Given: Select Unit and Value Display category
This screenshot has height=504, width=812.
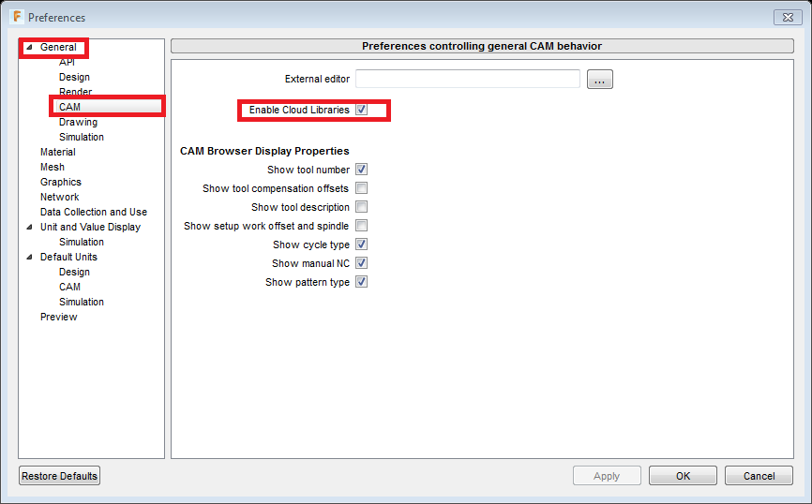Looking at the screenshot, I should pyautogui.click(x=90, y=227).
